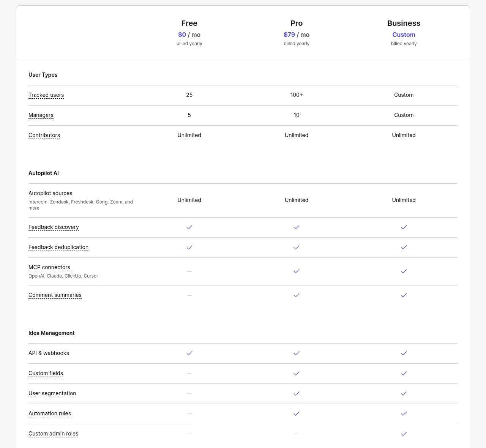The height and width of the screenshot is (448, 486).
Task: Click Business checkmark for Custom admin roles
Action: click(x=404, y=434)
